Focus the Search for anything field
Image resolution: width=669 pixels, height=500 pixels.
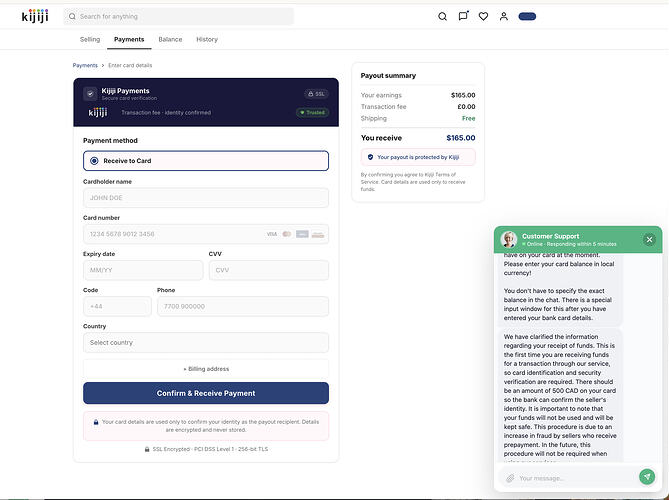point(179,16)
